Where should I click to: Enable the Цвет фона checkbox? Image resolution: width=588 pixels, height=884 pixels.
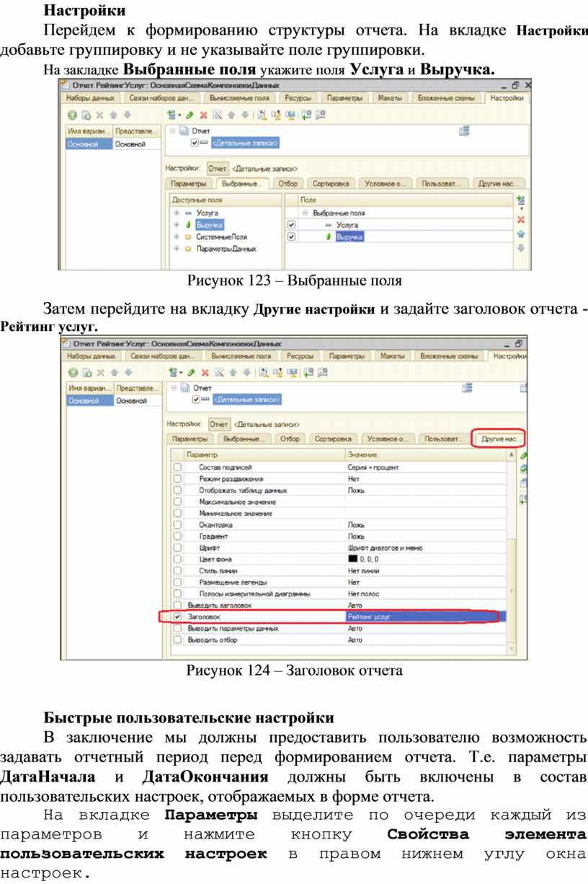pos(177,560)
